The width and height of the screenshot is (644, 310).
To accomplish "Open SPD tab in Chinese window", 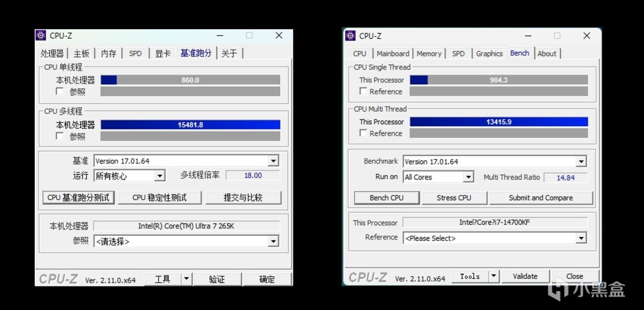I will (x=135, y=53).
